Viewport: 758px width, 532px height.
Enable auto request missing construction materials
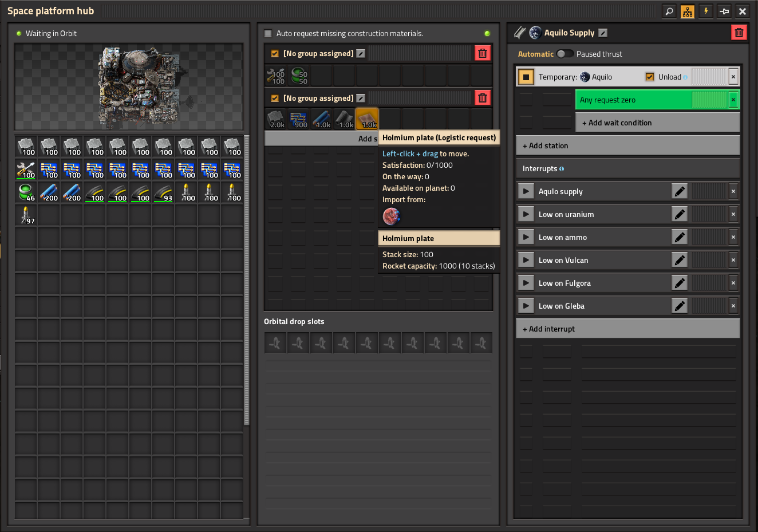pyautogui.click(x=268, y=34)
